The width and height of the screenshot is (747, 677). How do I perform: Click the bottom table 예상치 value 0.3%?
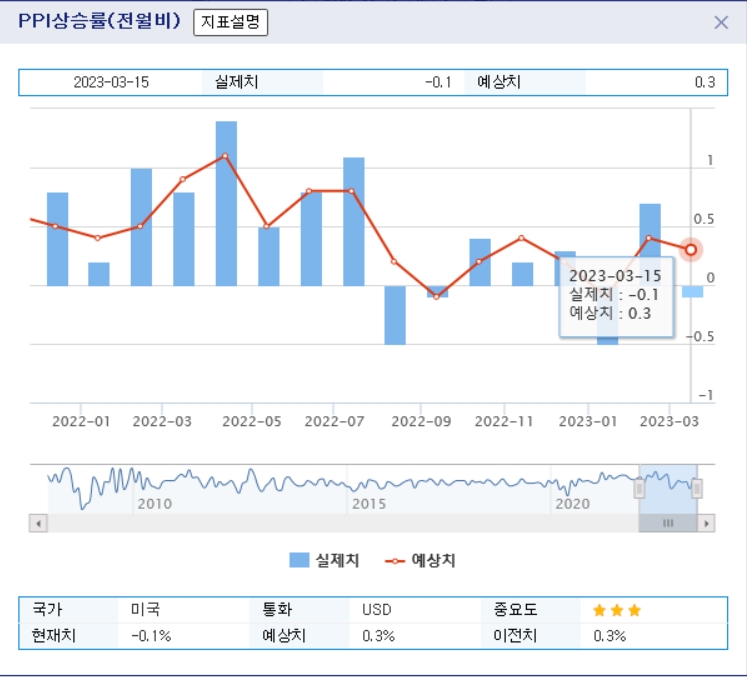(379, 636)
